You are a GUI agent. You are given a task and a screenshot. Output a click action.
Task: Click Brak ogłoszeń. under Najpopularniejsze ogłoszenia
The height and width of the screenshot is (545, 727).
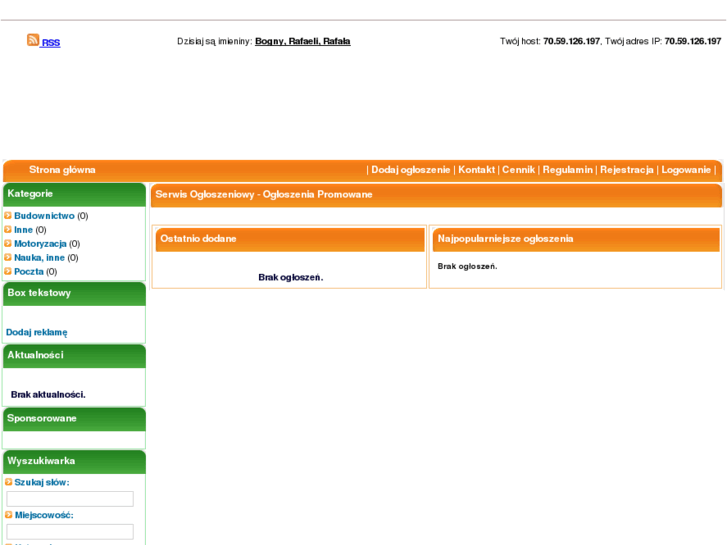[467, 266]
